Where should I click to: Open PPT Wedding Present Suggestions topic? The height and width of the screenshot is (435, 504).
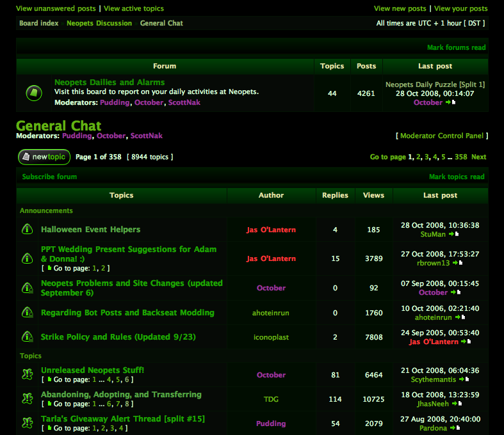(x=129, y=254)
